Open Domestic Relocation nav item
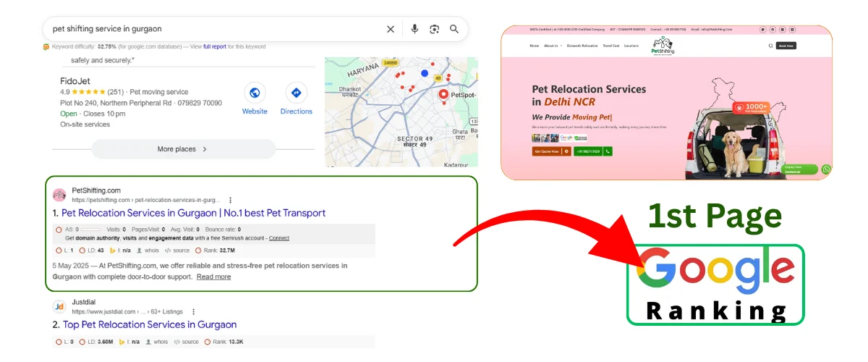 click(x=582, y=46)
